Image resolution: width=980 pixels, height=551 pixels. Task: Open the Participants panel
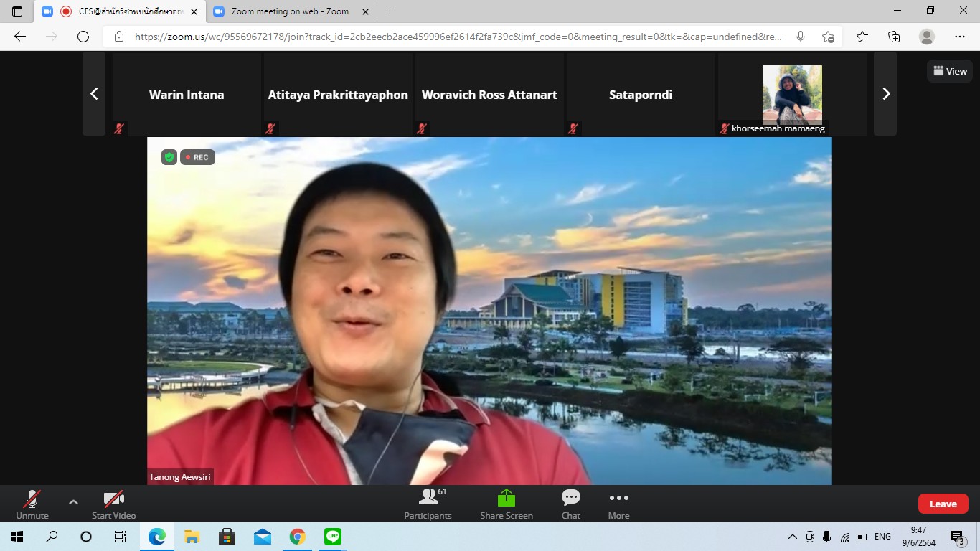(x=428, y=504)
